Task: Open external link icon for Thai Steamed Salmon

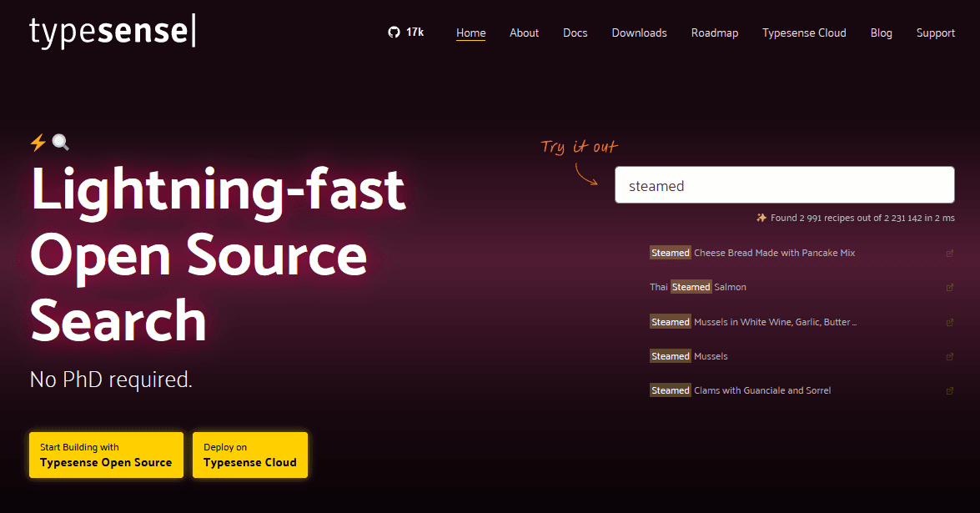Action: (950, 287)
